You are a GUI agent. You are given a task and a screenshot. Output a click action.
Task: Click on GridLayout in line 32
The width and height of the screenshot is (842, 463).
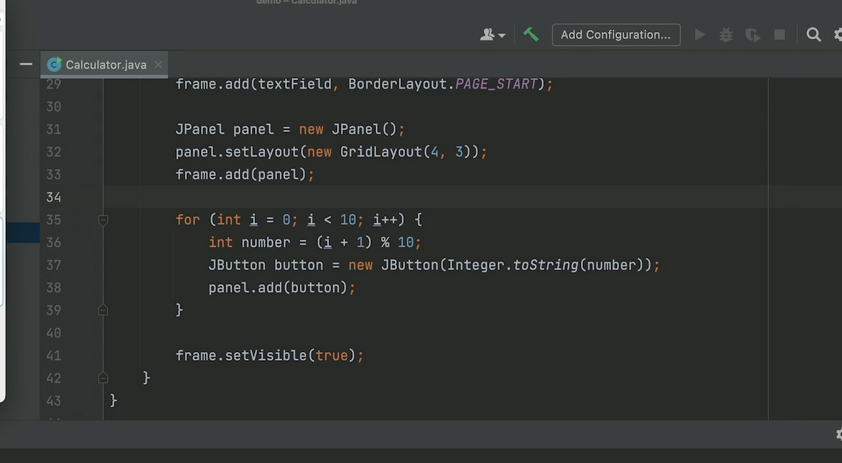pyautogui.click(x=381, y=152)
